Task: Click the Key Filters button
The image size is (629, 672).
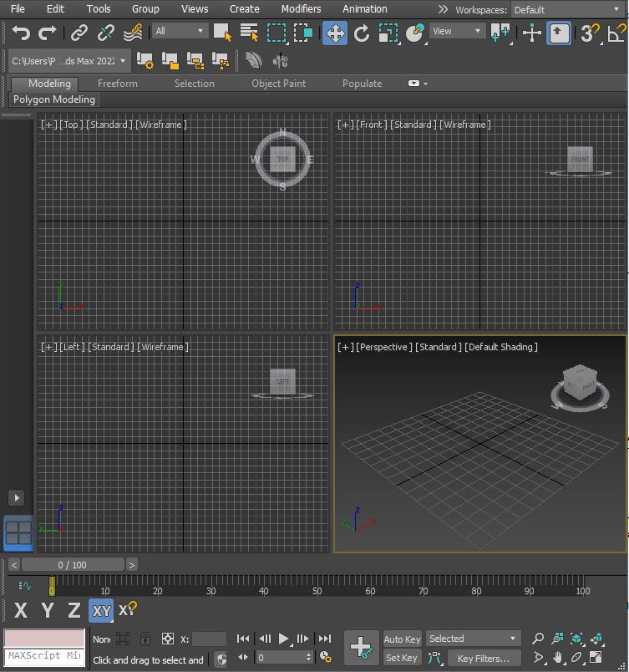Action: coord(484,658)
